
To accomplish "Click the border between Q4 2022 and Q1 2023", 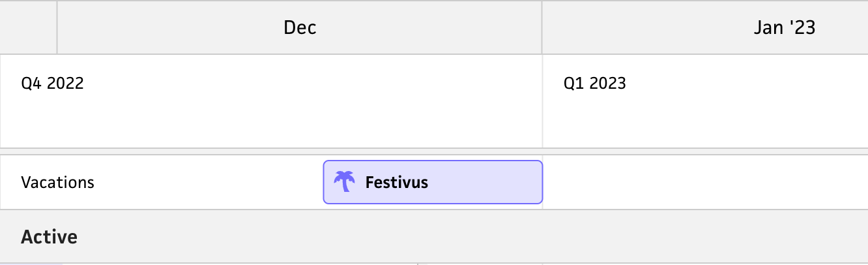I will click(542, 101).
